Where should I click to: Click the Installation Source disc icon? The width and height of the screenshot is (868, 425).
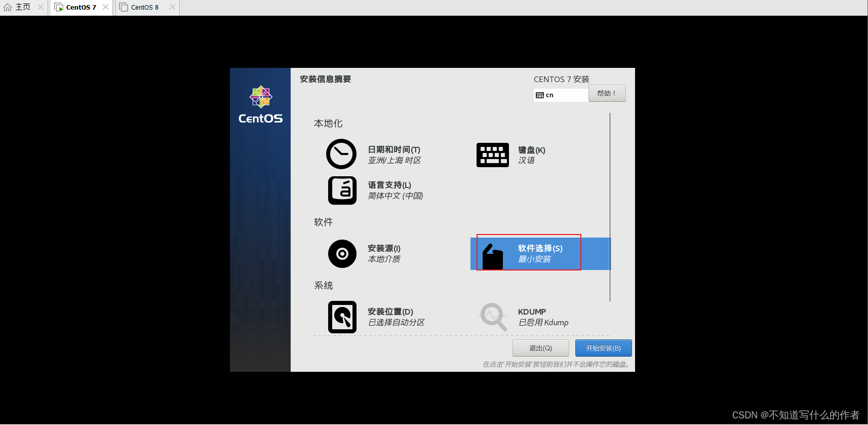click(x=342, y=254)
